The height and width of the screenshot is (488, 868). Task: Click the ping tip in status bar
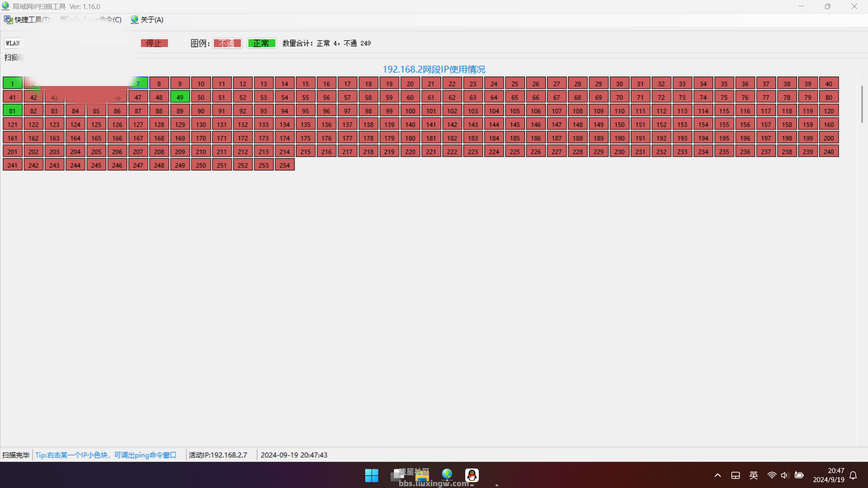106,455
